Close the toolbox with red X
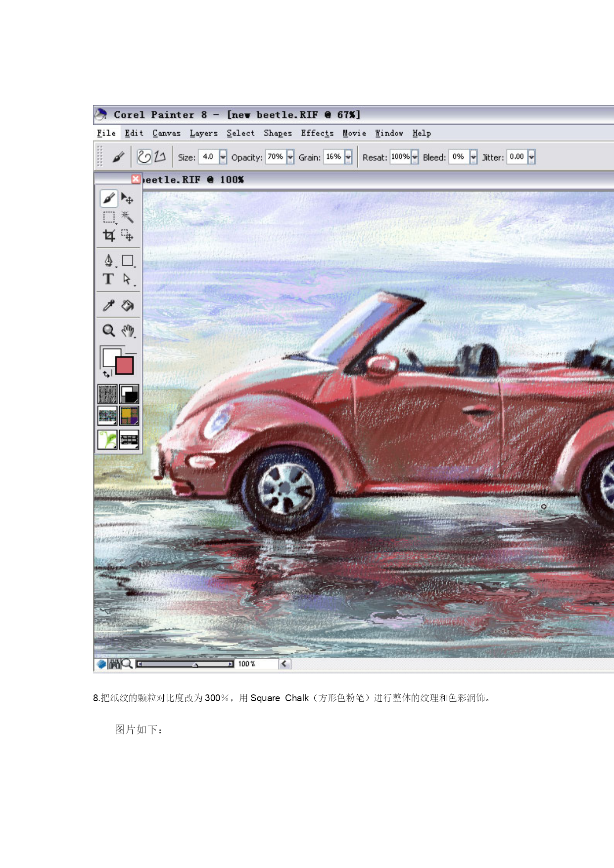This screenshot has width=614, height=868. click(136, 179)
